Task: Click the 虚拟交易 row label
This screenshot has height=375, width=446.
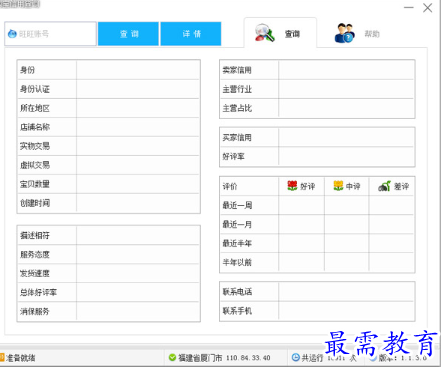Action: (x=35, y=165)
